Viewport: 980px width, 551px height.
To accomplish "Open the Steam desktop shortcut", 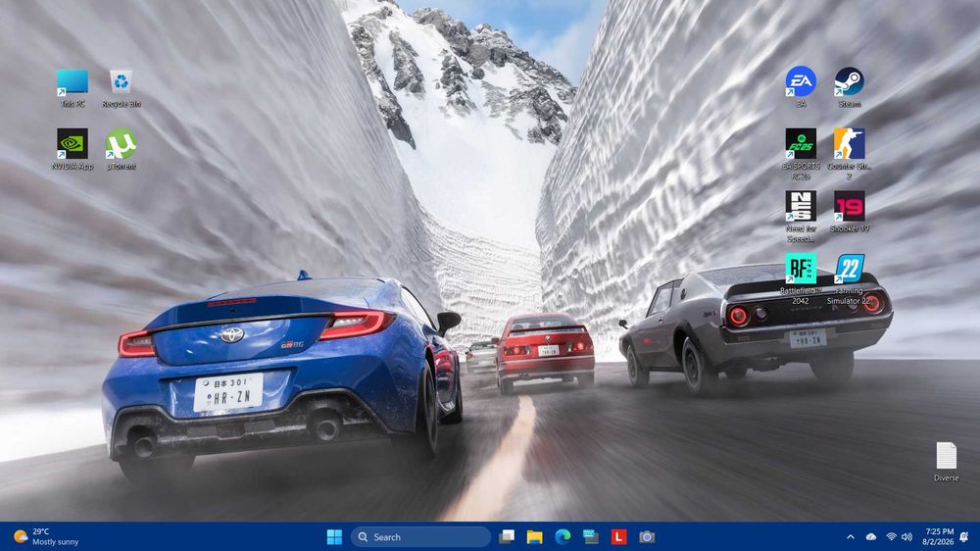I will coord(850,87).
